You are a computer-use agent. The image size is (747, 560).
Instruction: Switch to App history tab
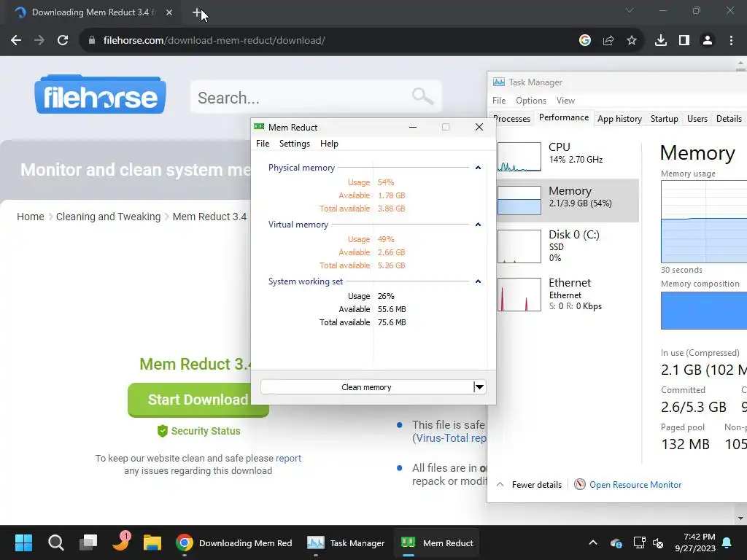(619, 119)
